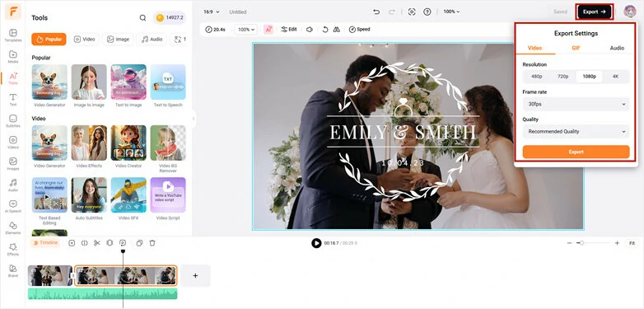Switch to the GIF export tab
Screen dimensions: 644x309
coord(576,48)
